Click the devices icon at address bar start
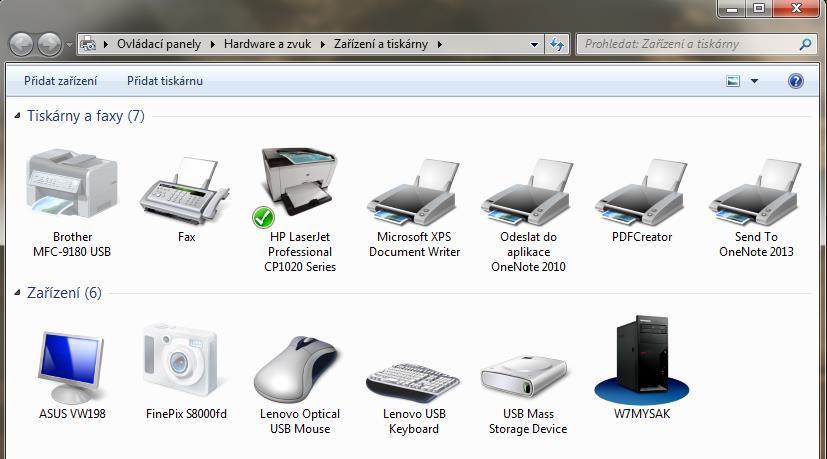The width and height of the screenshot is (827, 459). tap(88, 44)
